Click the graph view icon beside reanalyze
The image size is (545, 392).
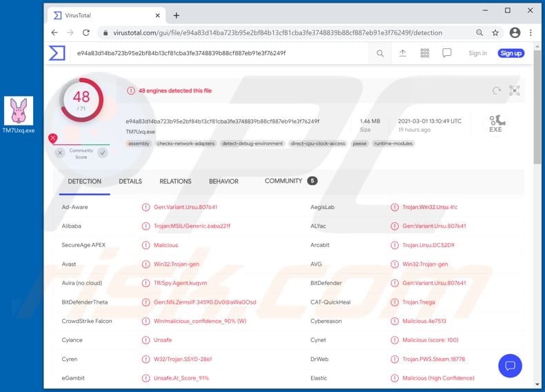pos(515,91)
